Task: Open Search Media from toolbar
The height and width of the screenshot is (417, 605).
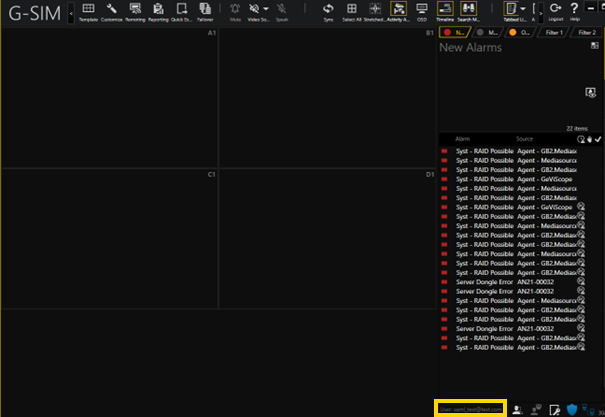Action: pyautogui.click(x=468, y=11)
